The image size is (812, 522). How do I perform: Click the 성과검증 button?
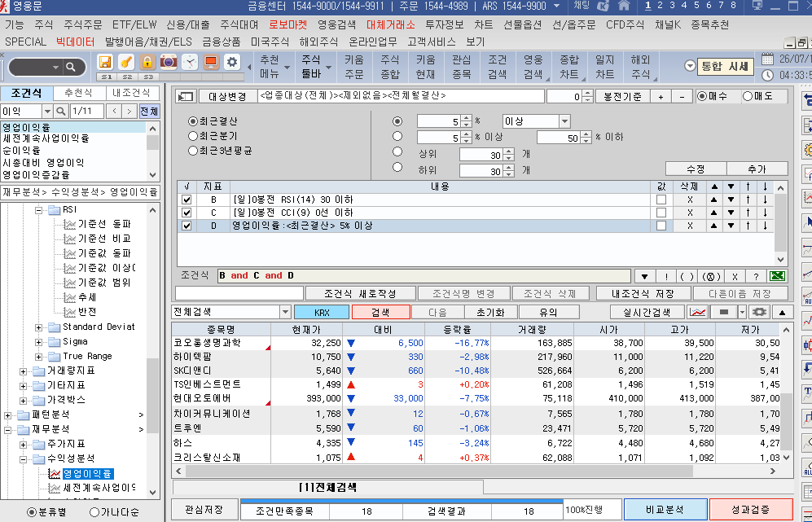[x=751, y=510]
